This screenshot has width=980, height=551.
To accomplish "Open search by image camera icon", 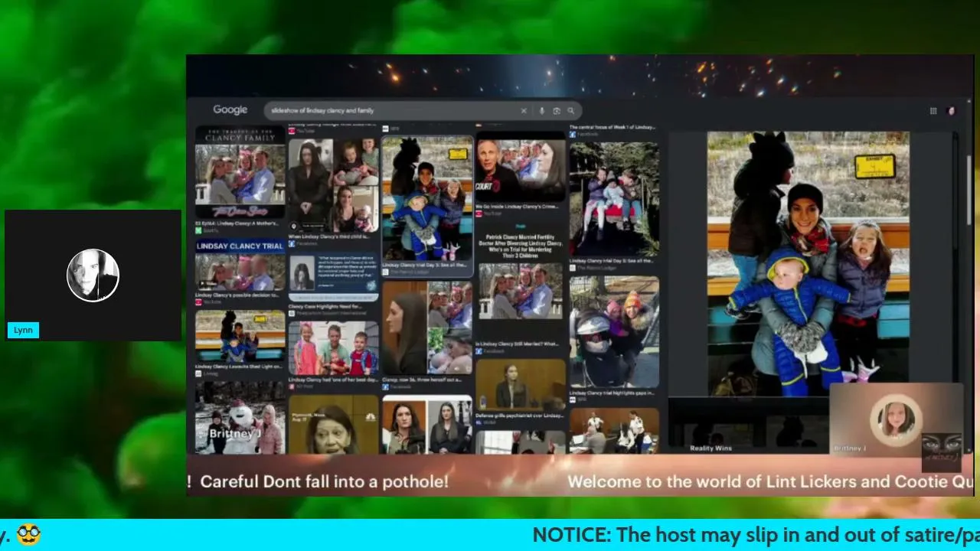I will coord(557,111).
